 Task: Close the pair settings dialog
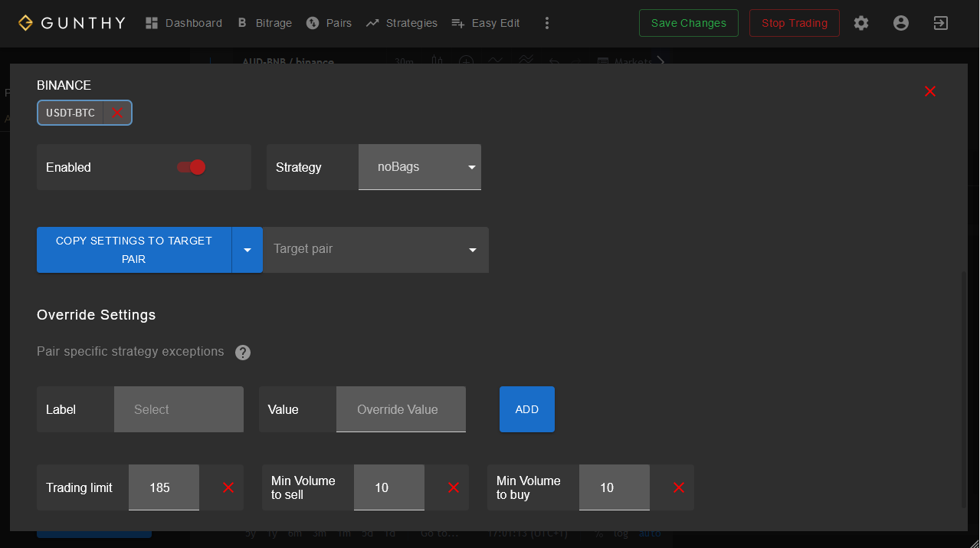(930, 91)
